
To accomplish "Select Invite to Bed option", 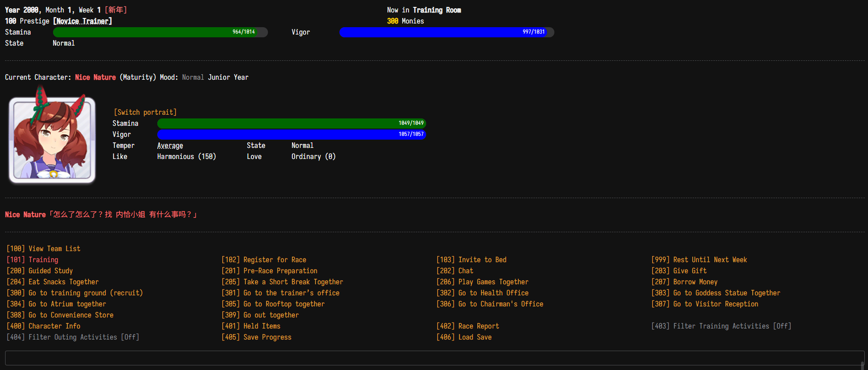I will [x=471, y=260].
